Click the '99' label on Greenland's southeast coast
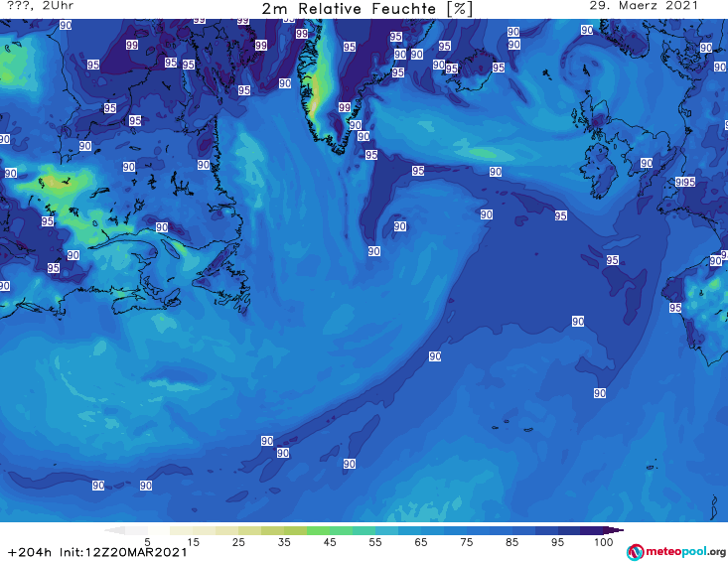728x562 pixels. click(x=344, y=107)
